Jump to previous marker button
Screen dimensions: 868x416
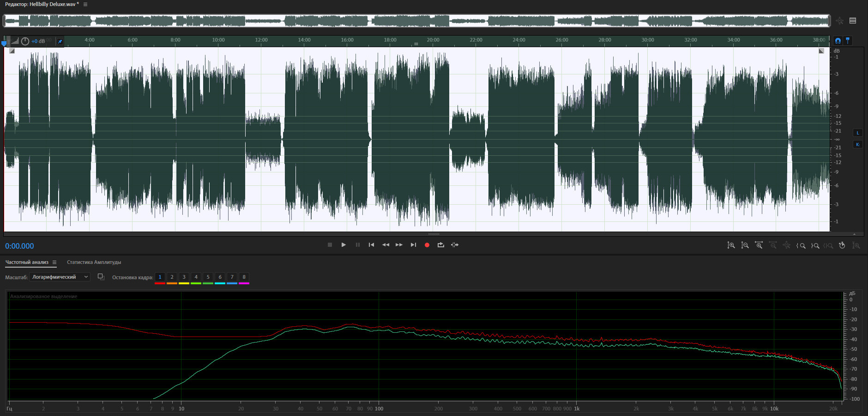click(x=371, y=245)
